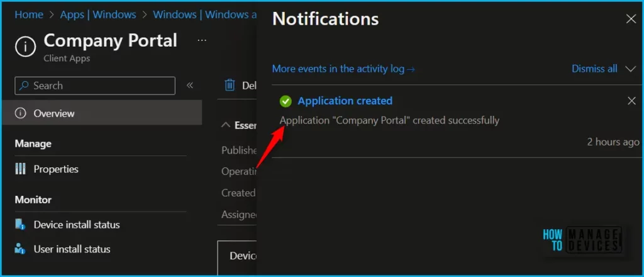Click the Client Apps subtitle
This screenshot has height=277, width=644.
point(67,59)
